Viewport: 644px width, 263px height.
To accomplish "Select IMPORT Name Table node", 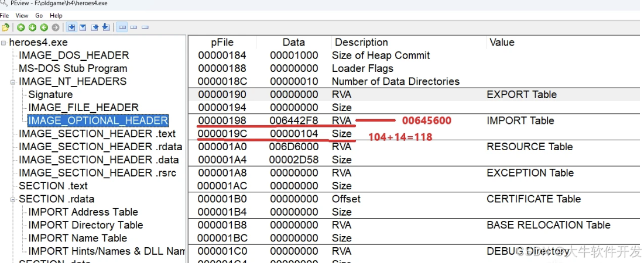I will (78, 238).
